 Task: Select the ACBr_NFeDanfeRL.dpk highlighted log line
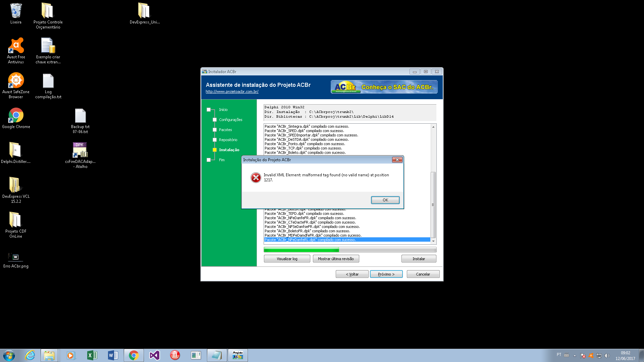[347, 240]
